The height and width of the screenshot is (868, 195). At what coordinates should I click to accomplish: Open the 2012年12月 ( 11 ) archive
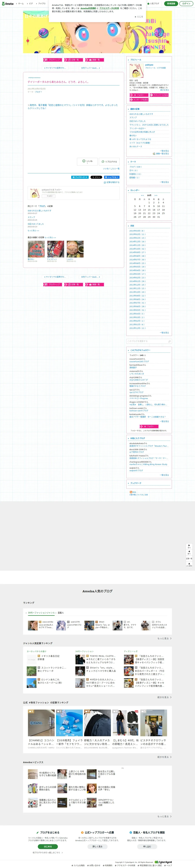137,328
